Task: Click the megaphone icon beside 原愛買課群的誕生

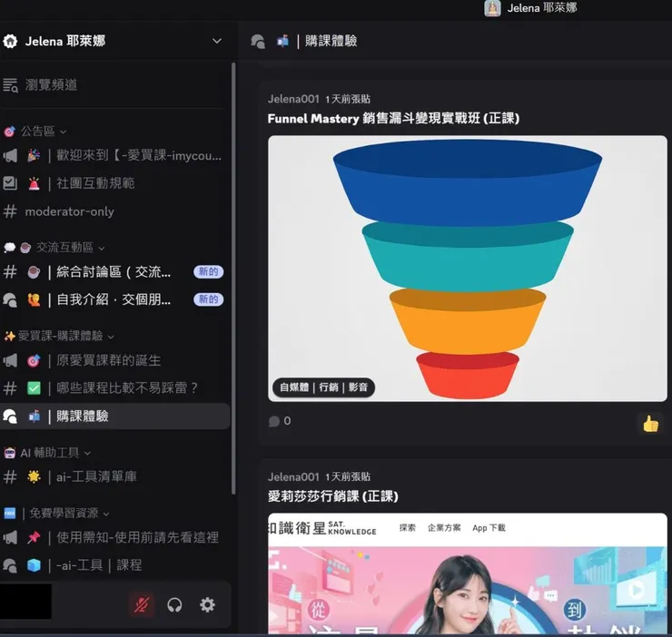Action: (10, 361)
